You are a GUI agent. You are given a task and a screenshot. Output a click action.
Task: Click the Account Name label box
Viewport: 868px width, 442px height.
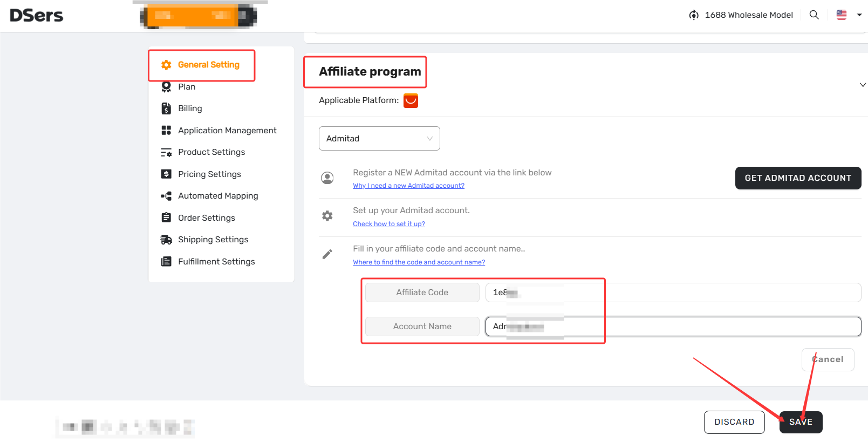tap(422, 327)
